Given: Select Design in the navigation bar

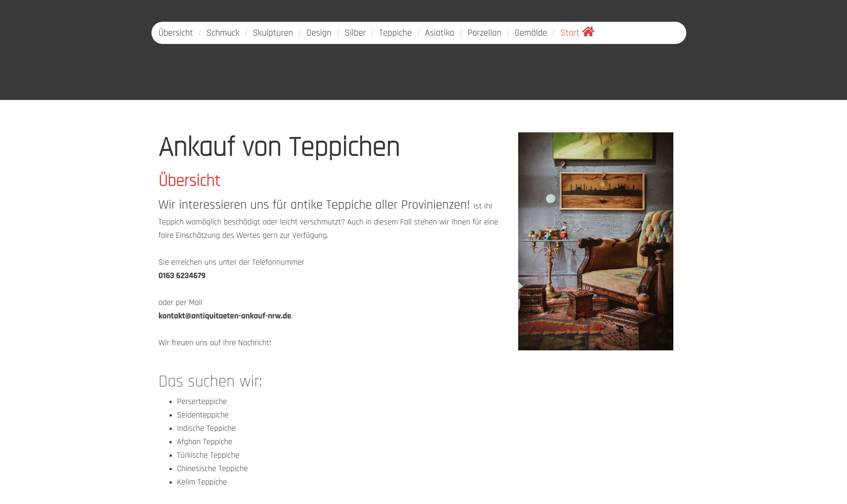Looking at the screenshot, I should click(319, 33).
